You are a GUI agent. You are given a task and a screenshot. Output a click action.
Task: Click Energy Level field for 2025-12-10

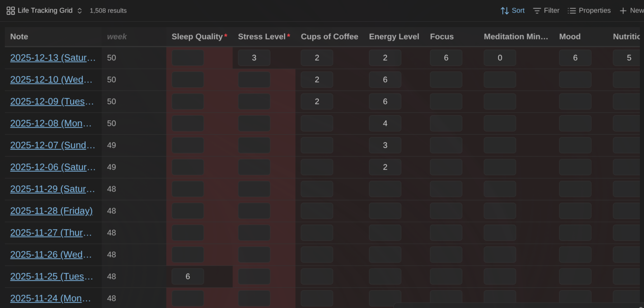click(385, 80)
